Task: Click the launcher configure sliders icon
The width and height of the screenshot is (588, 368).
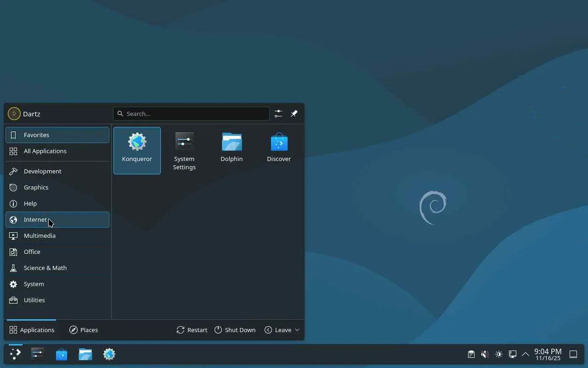Action: click(278, 114)
